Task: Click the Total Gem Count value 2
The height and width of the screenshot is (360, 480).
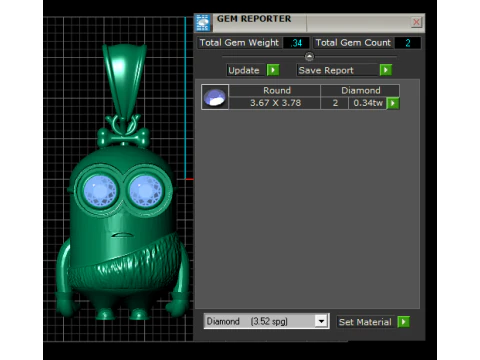Action: 408,43
